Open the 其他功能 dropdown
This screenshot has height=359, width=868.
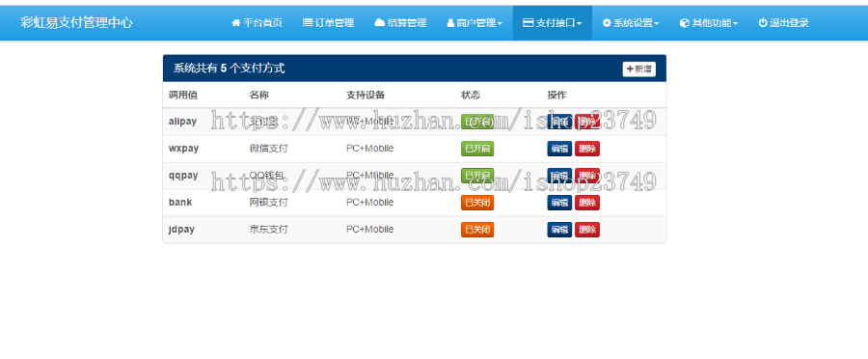709,23
